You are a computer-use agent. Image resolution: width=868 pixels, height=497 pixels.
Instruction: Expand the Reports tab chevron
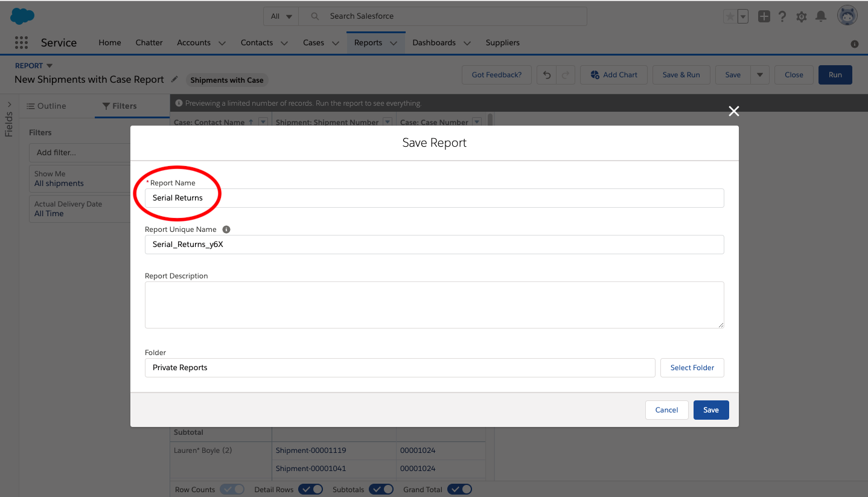pyautogui.click(x=394, y=43)
